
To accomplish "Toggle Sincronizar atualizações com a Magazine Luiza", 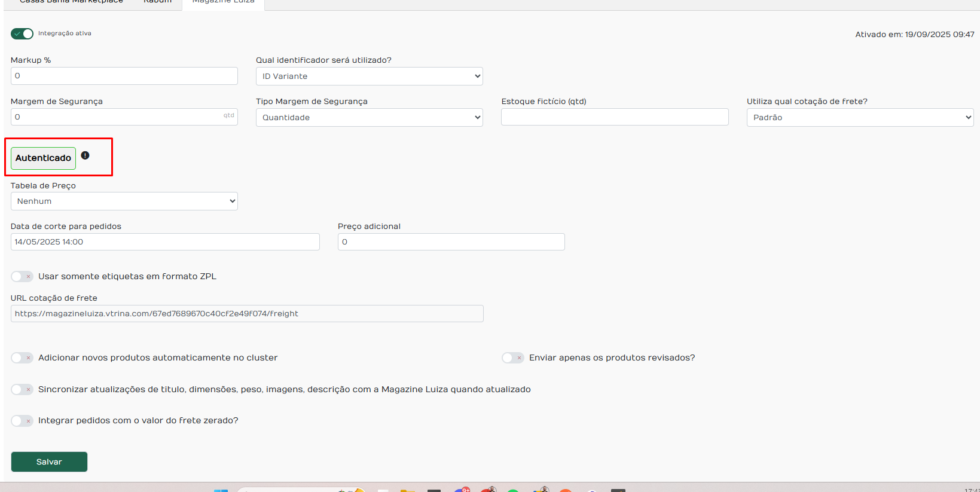I will [x=22, y=389].
